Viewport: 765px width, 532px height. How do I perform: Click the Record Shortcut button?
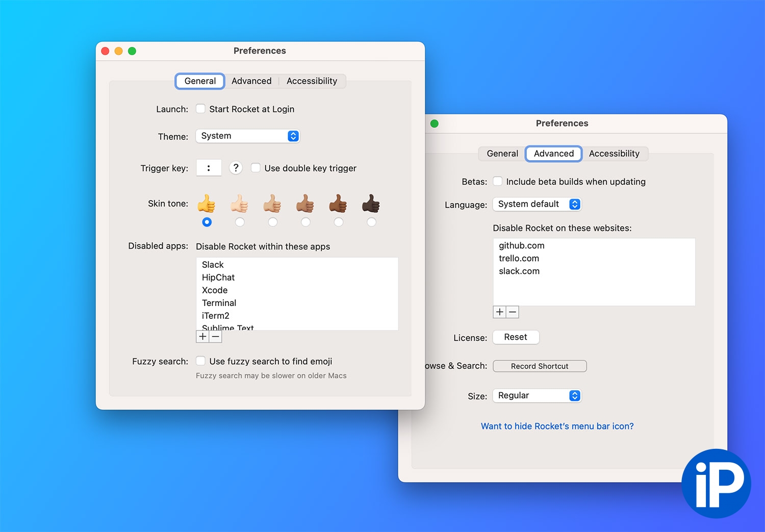tap(540, 366)
